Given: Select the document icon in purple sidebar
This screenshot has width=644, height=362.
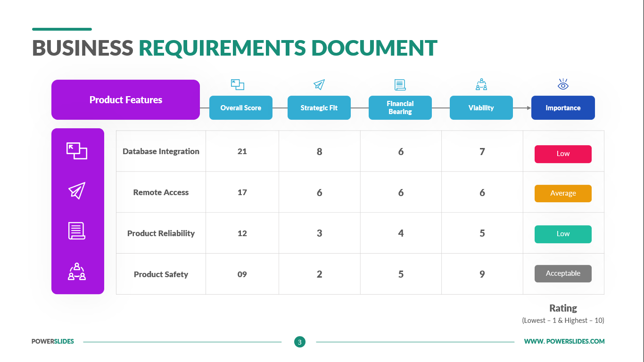Looking at the screenshot, I should (77, 231).
